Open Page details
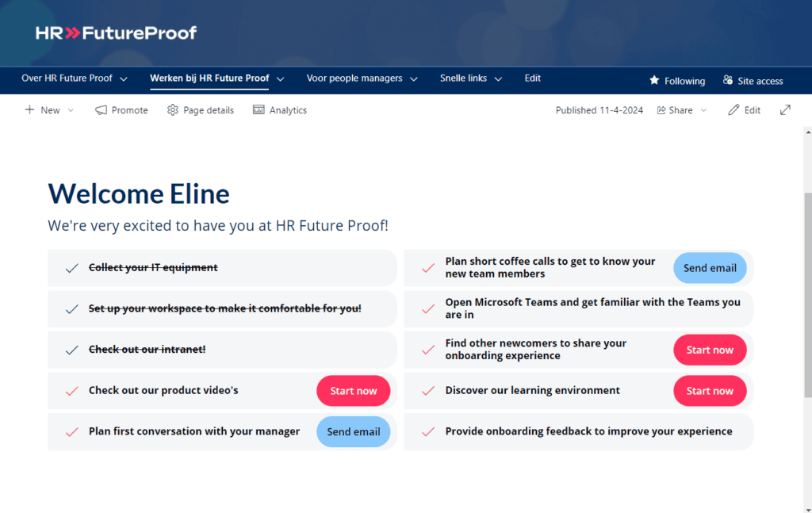 point(201,109)
